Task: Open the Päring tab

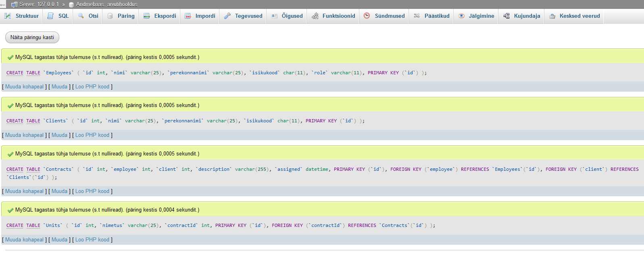Action: point(126,16)
